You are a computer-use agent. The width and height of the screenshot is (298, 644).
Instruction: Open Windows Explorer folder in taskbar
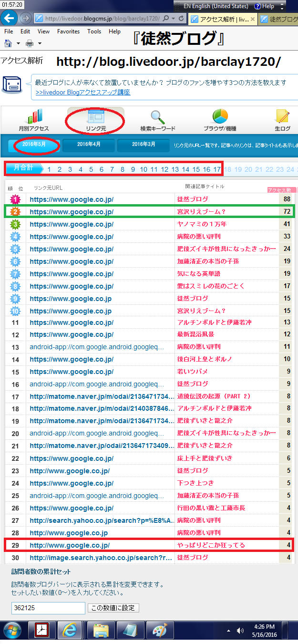pyautogui.click(x=101, y=630)
